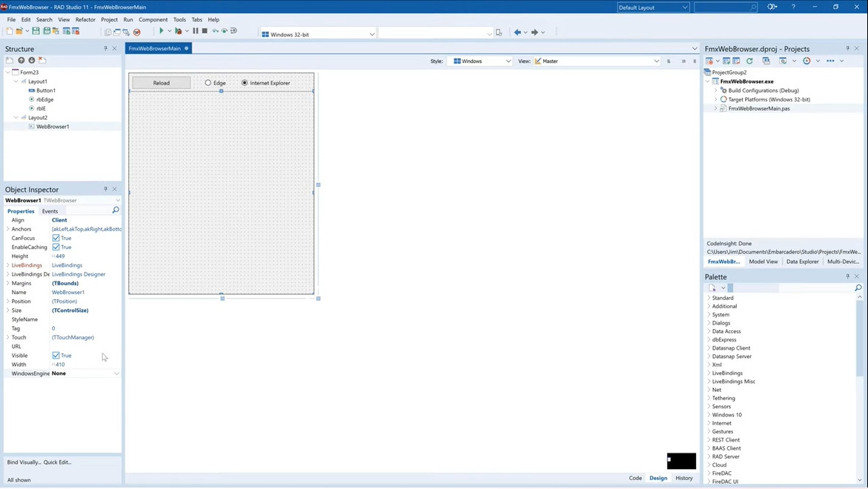This screenshot has width=868, height=489.
Task: Open the File menu
Action: pyautogui.click(x=11, y=19)
